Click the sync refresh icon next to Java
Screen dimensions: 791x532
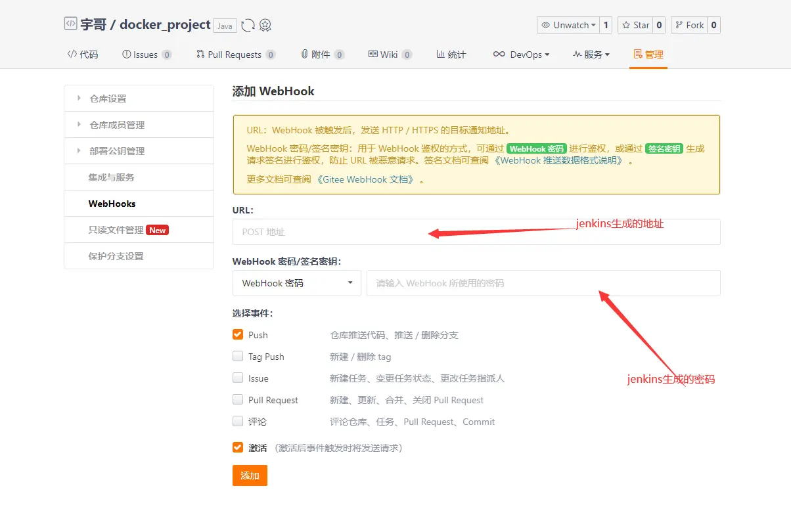point(248,26)
